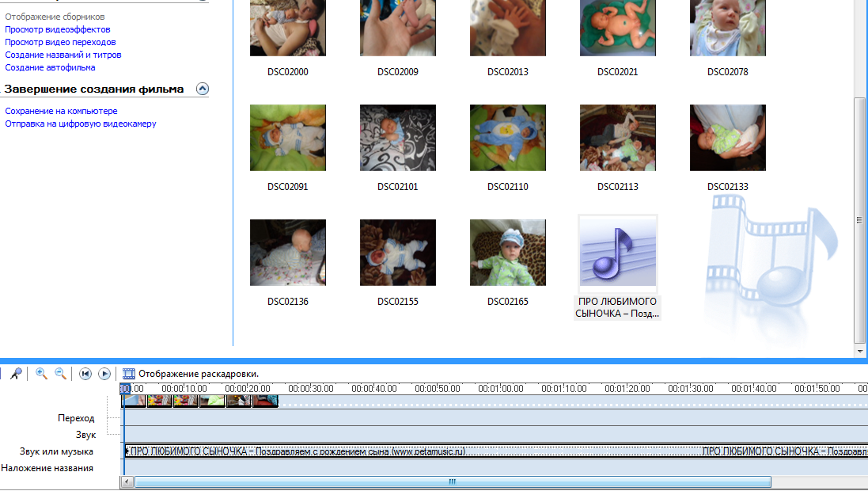Click the microphone narration icon in timeline toolbar
This screenshot has width=868, height=491.
(x=16, y=374)
